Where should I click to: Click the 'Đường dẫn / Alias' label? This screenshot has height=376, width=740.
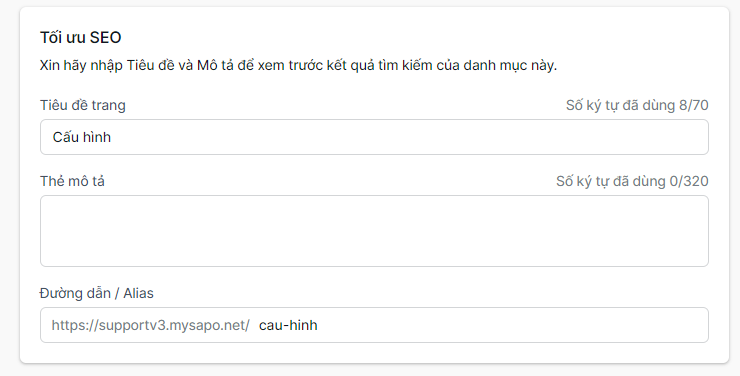click(x=96, y=293)
